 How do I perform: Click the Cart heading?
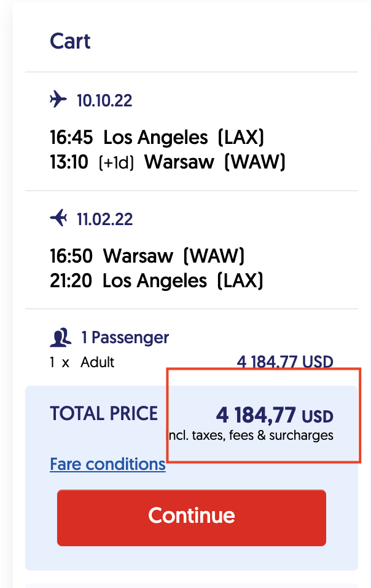tap(70, 42)
